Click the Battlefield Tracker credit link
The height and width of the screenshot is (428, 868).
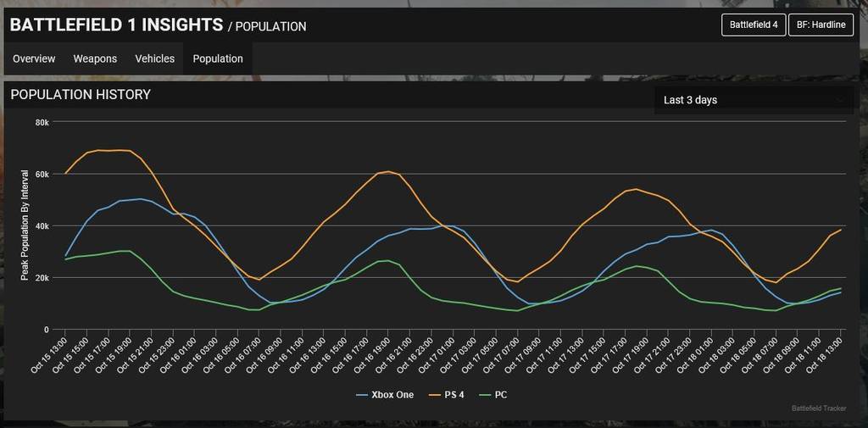pos(818,409)
